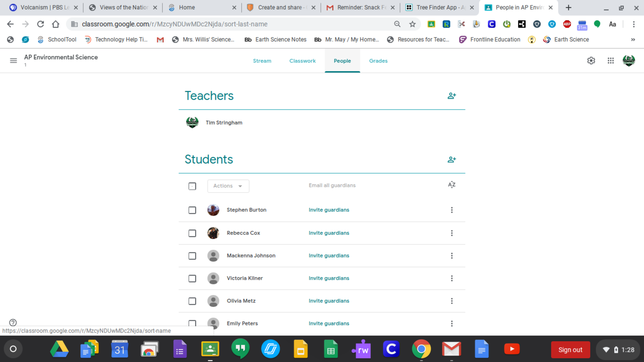The width and height of the screenshot is (644, 362).
Task: Open the main hamburger menu
Action: point(13,61)
